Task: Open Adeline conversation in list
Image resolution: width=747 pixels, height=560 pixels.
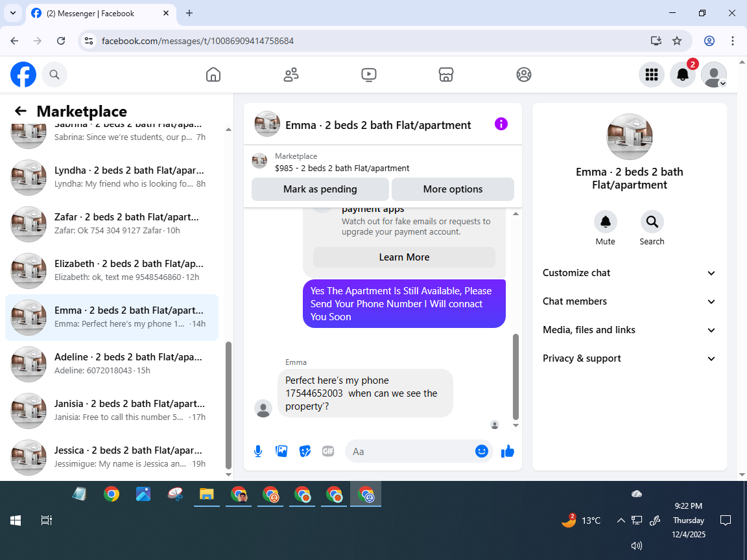Action: click(x=112, y=364)
